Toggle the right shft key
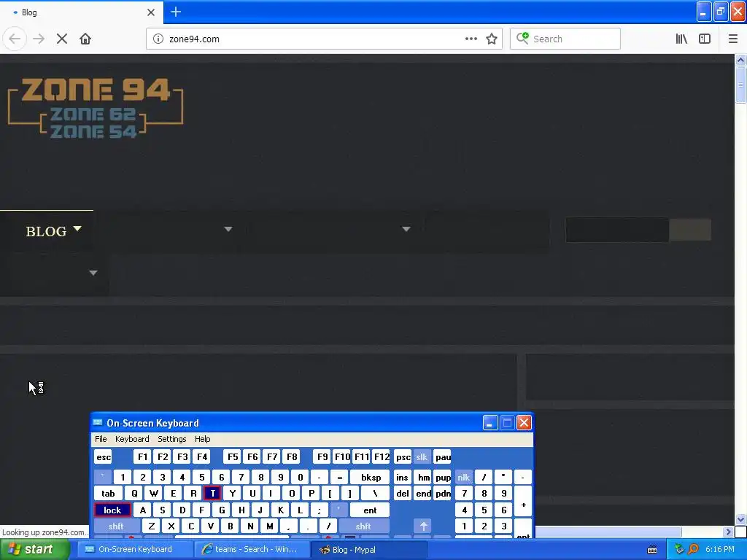 tap(363, 526)
